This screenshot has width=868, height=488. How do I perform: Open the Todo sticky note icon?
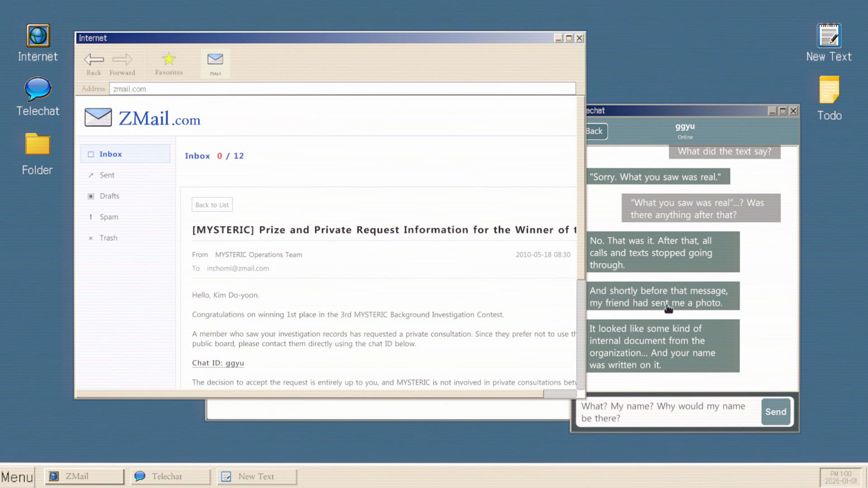pos(829,98)
